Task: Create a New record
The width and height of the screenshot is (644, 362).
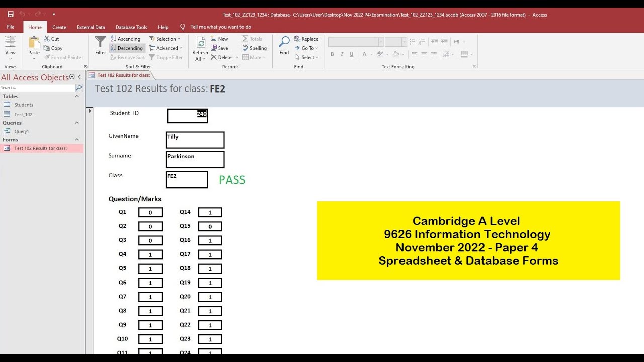Action: click(219, 39)
